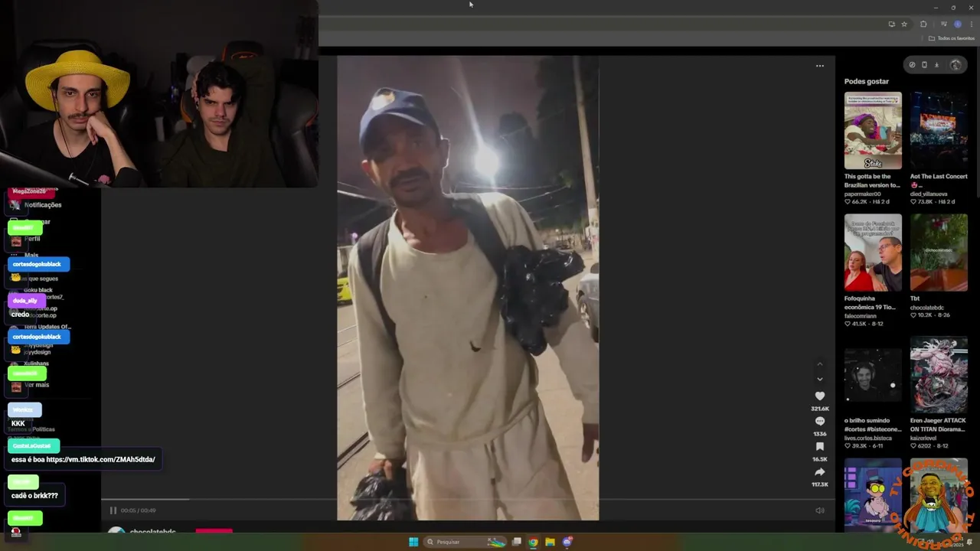This screenshot has width=980, height=551.
Task: Like the video using the heart icon
Action: 819,396
